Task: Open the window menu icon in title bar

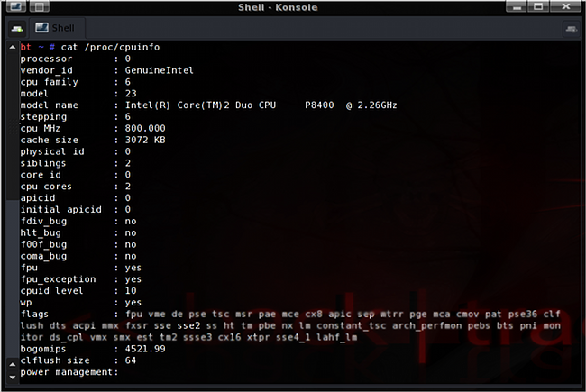Action: (15, 6)
